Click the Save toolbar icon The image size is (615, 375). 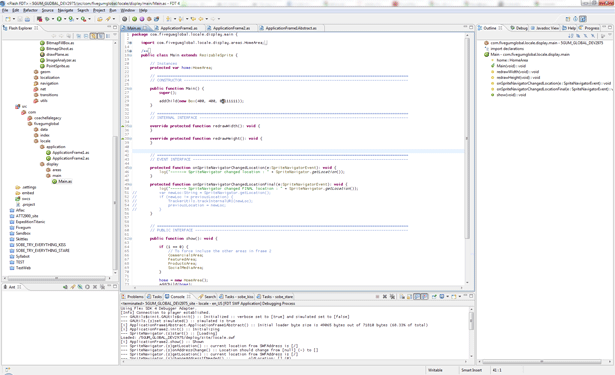tap(20, 19)
